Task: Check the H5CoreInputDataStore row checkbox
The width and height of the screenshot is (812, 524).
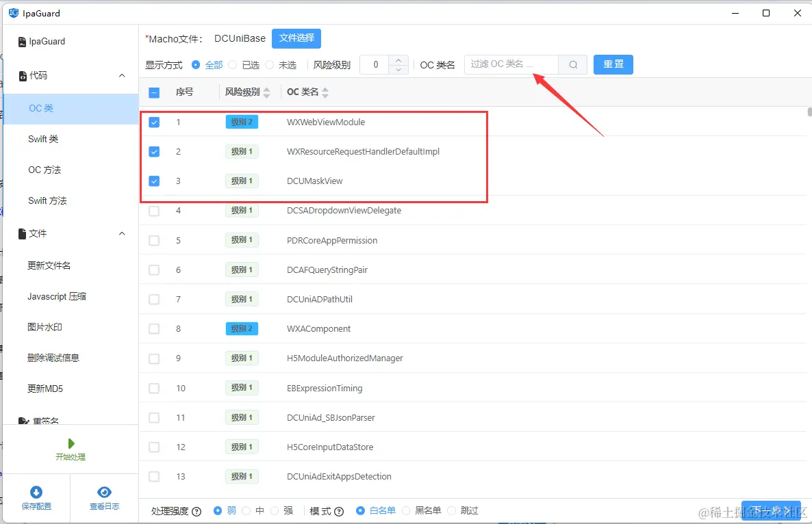Action: pos(154,447)
